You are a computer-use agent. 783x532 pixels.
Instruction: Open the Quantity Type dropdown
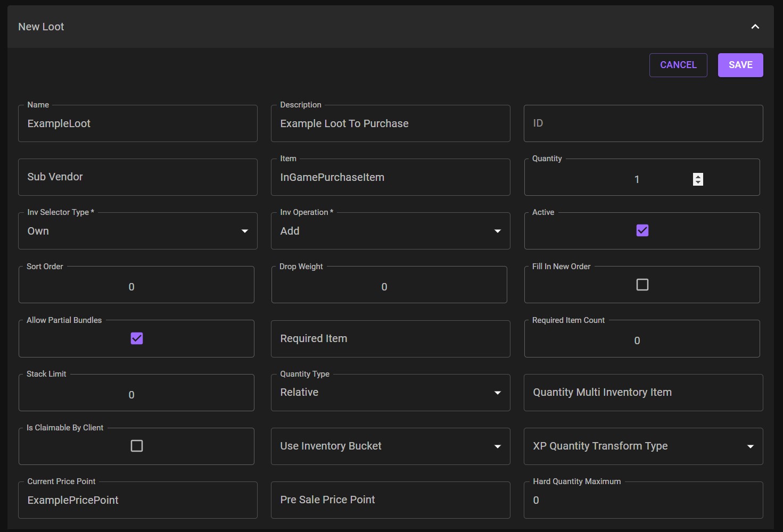(391, 393)
